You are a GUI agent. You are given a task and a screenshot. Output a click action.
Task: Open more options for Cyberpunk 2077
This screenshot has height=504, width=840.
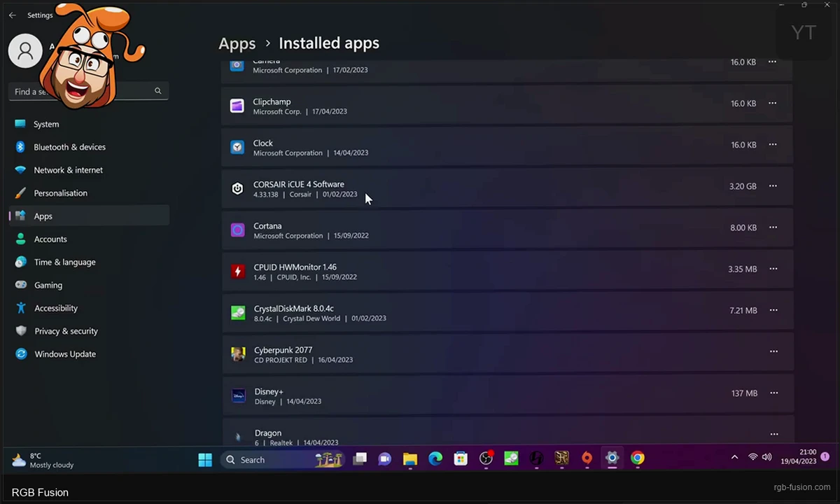(x=773, y=351)
